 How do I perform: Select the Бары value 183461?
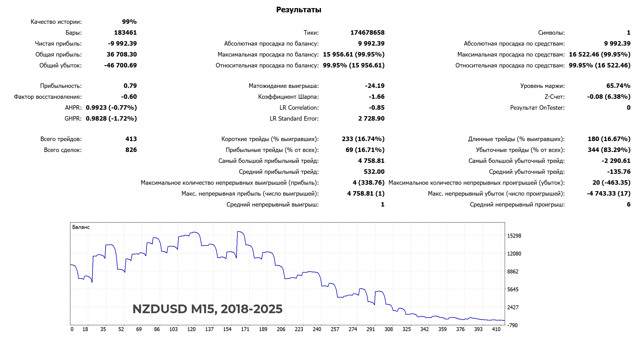click(x=125, y=33)
